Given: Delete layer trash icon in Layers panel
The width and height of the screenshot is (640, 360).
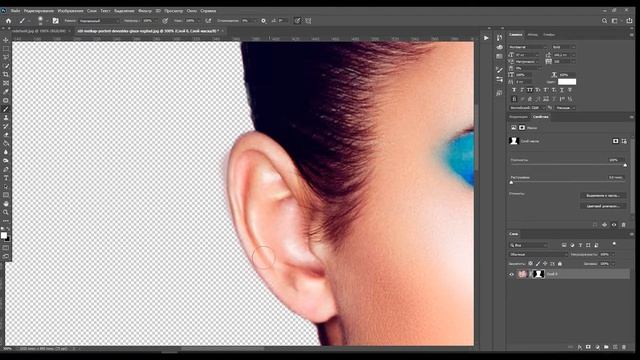Looking at the screenshot, I should pos(624,347).
